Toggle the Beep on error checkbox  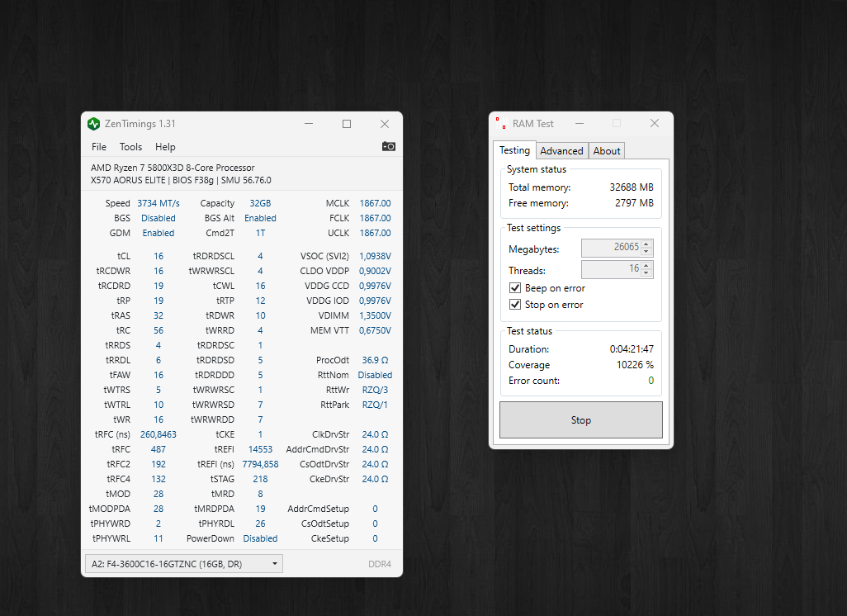tap(515, 288)
